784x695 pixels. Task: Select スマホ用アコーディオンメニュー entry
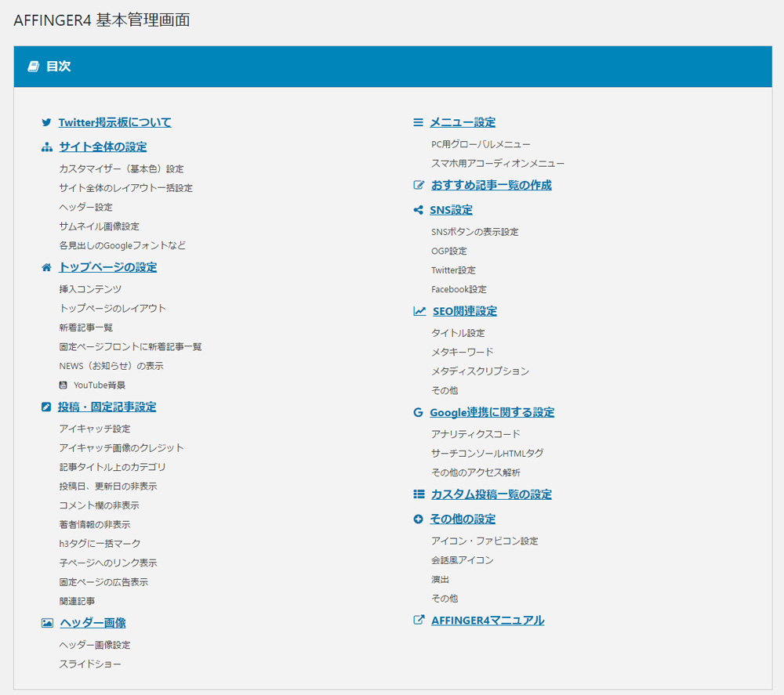[x=498, y=164]
